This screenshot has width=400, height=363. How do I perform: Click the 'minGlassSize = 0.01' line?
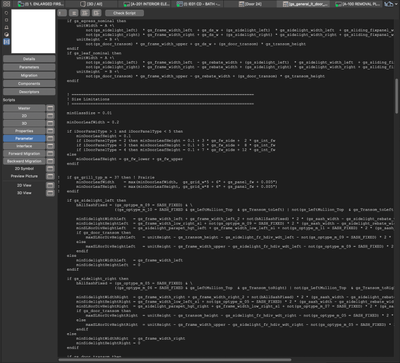[89, 113]
